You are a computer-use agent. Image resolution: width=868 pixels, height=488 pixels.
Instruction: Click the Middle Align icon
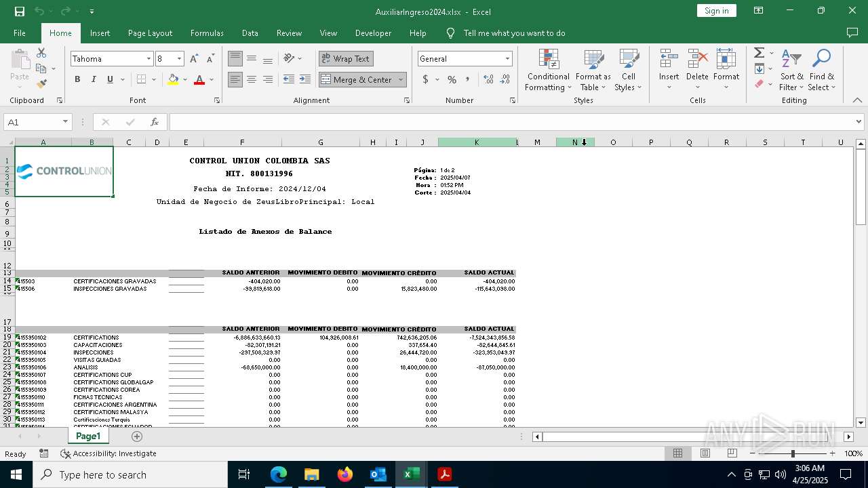[x=252, y=58]
